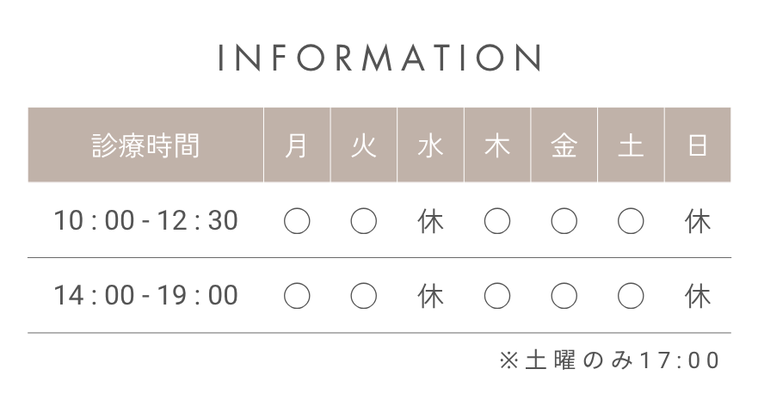The height and width of the screenshot is (400, 758).
Task: Click the 火 column header
Action: 364,145
